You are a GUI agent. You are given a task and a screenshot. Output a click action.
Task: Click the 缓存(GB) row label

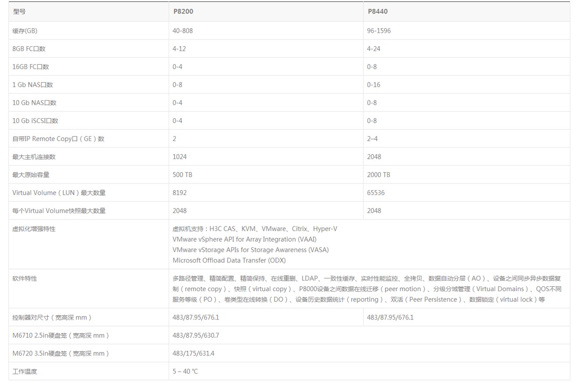25,31
